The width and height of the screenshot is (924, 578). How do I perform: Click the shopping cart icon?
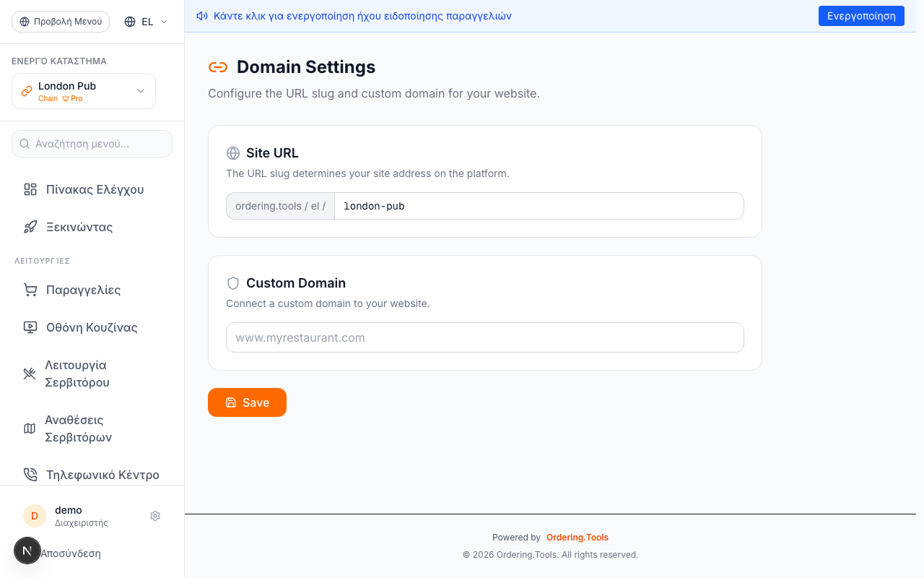(30, 290)
